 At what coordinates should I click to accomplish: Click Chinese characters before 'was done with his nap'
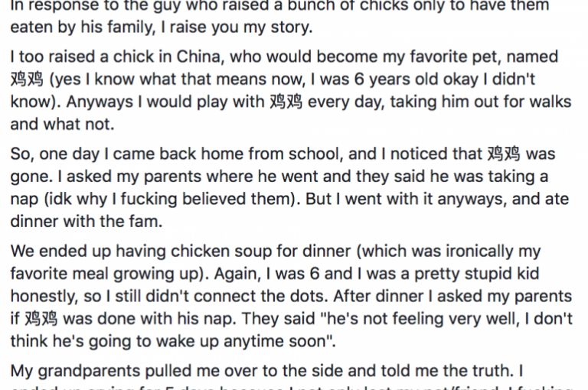pos(41,319)
